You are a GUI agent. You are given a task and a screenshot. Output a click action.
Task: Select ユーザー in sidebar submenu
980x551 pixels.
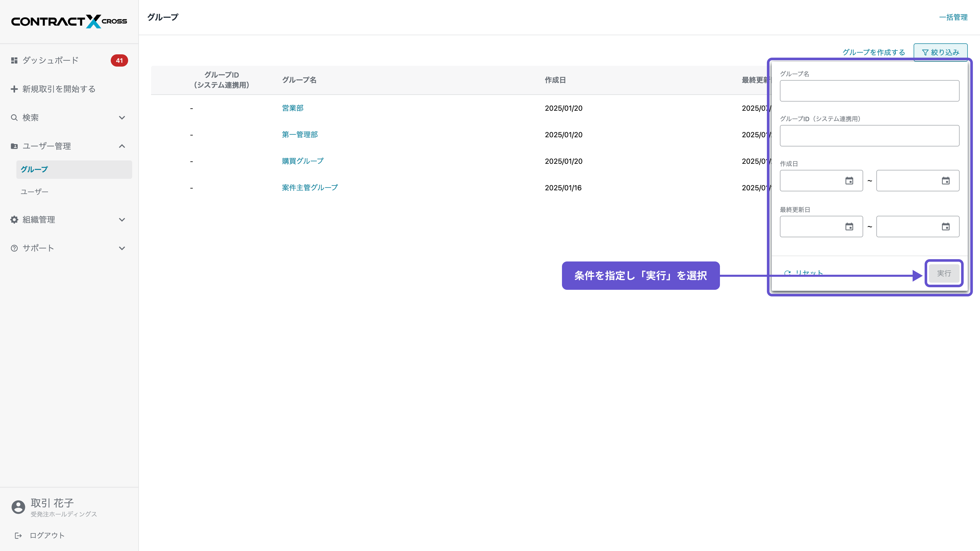click(x=34, y=192)
